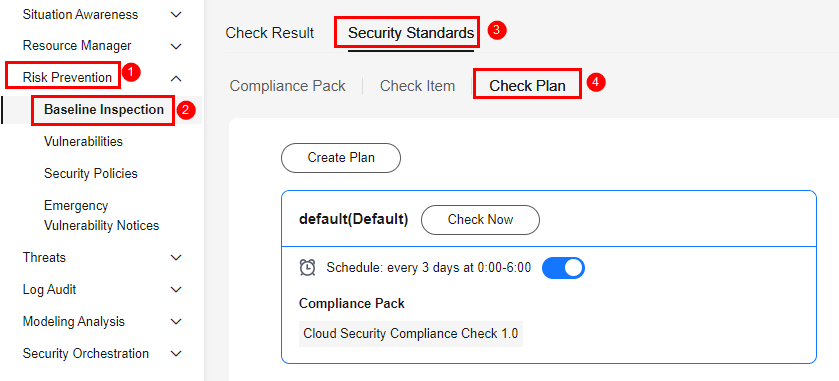Disable the default plan schedule toggle

tap(563, 268)
